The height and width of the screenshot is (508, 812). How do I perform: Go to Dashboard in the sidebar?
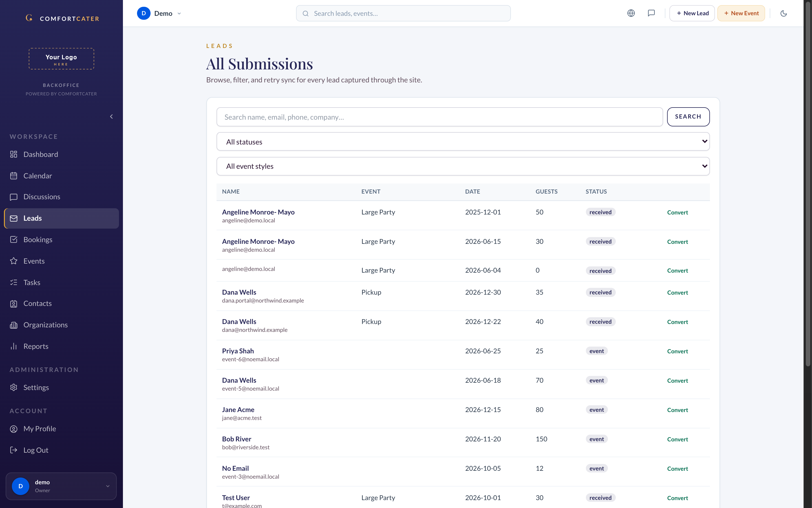(x=61, y=154)
